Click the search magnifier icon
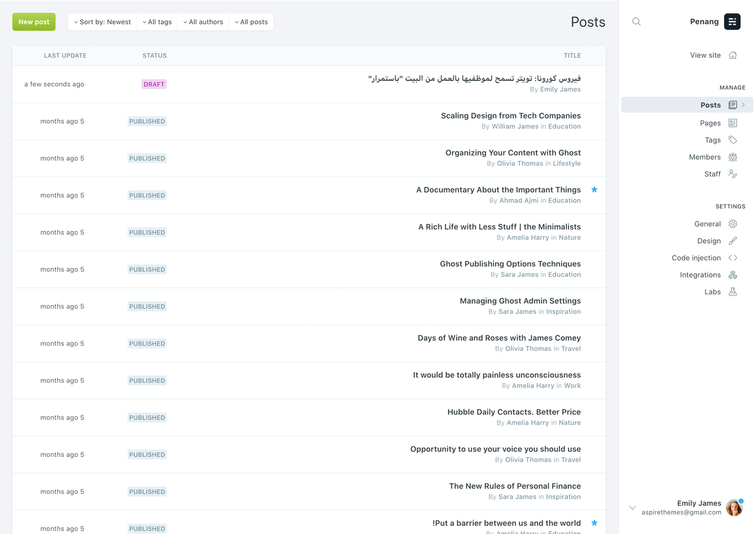 [x=637, y=22]
